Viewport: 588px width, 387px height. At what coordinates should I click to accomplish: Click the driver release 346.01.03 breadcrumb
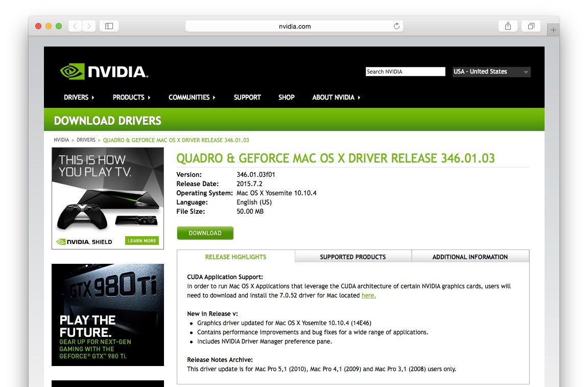point(176,140)
